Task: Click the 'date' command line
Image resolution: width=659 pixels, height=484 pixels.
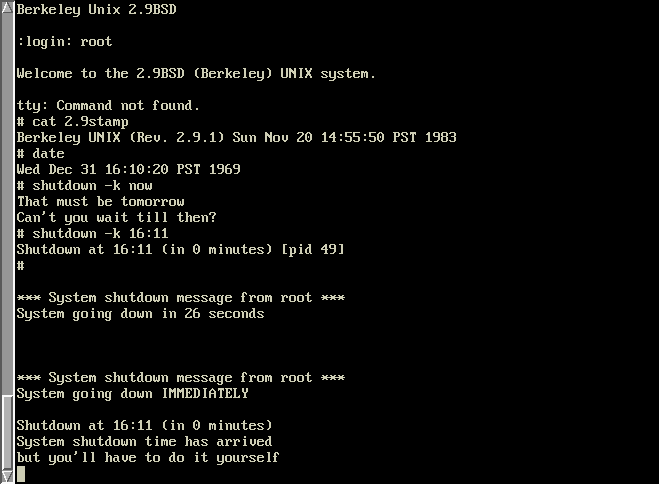Action: 41,153
